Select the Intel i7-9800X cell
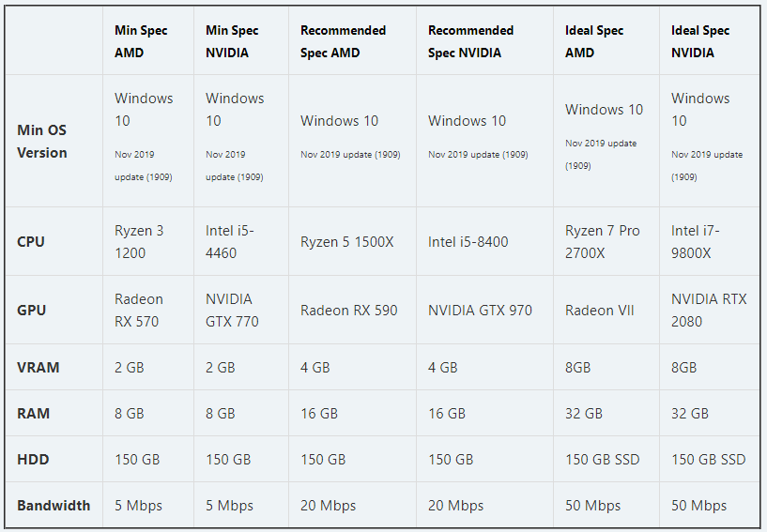This screenshot has height=532, width=767. tap(696, 241)
